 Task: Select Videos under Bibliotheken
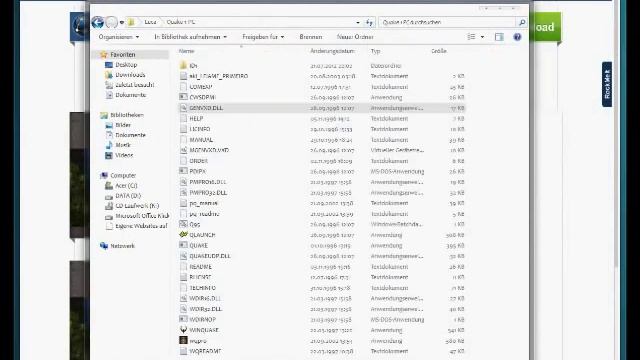[124, 155]
